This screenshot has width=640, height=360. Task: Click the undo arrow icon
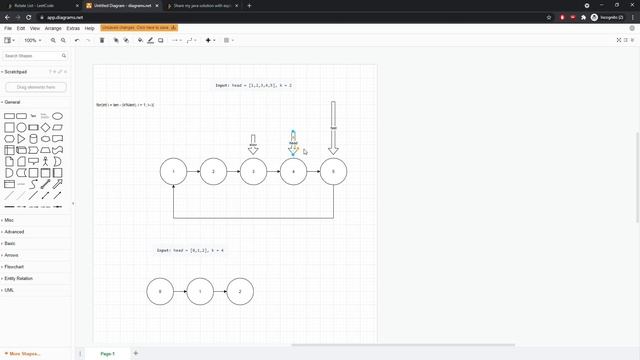coord(77,40)
